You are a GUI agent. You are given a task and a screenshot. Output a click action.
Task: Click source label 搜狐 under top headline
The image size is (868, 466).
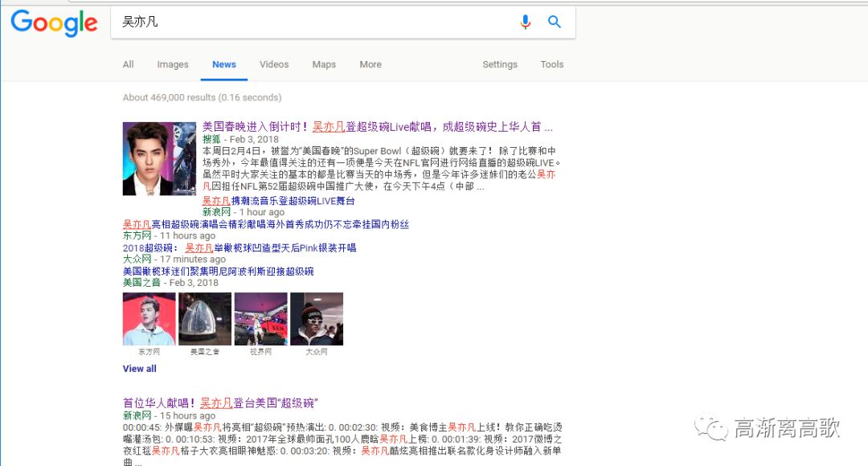point(211,139)
